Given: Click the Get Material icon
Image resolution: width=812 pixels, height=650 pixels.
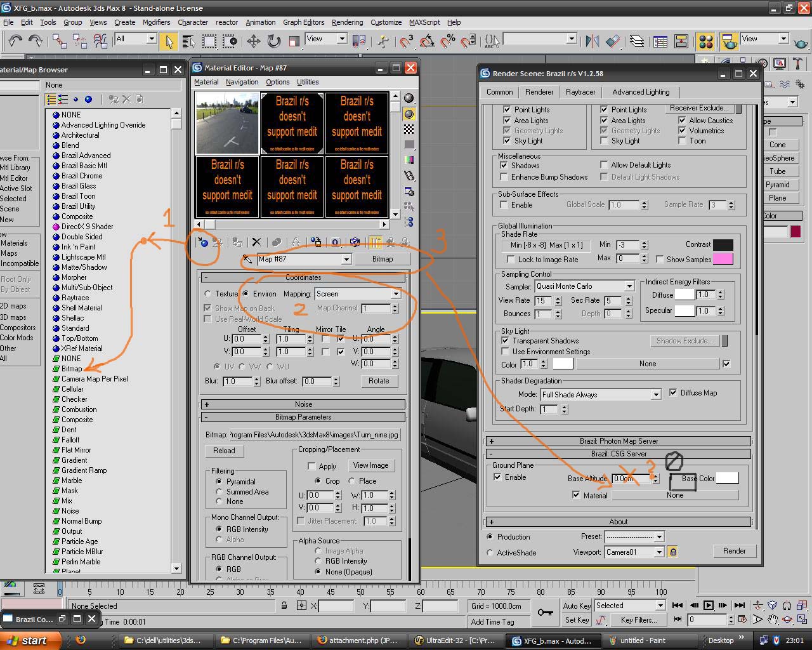Looking at the screenshot, I should tap(202, 242).
